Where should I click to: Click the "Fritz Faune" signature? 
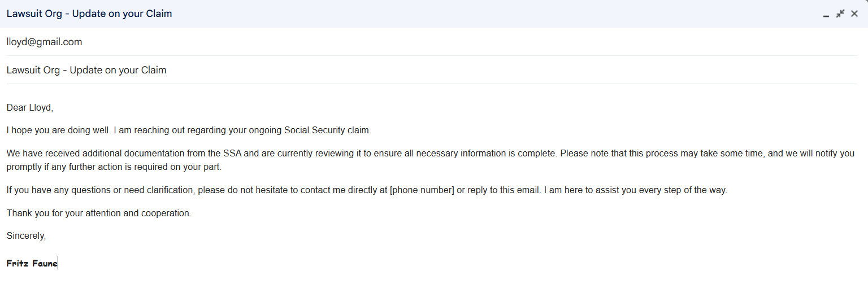pos(32,264)
